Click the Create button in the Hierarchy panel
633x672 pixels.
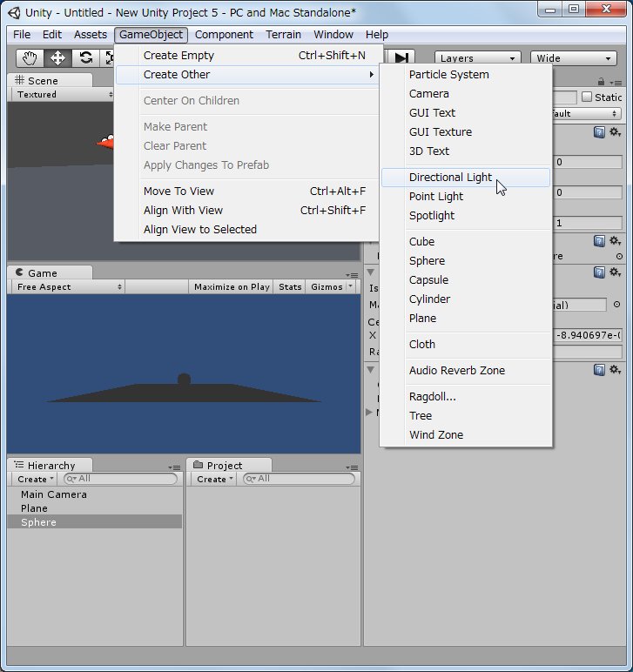point(35,479)
